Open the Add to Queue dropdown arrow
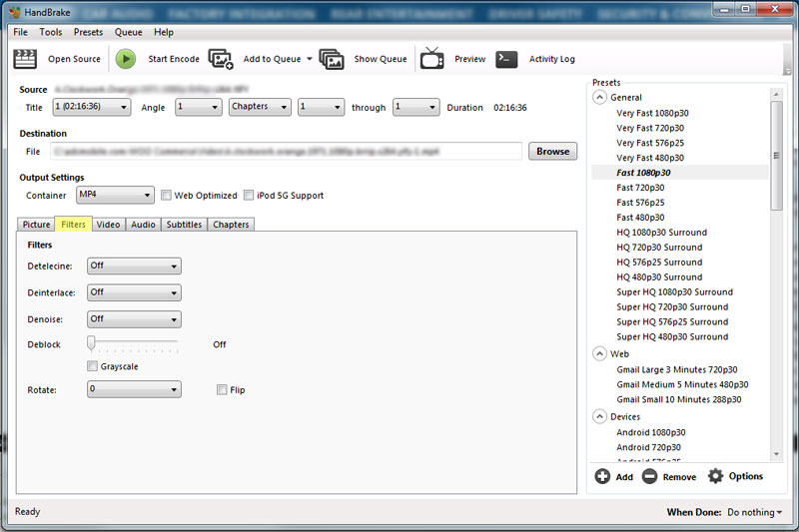799x532 pixels. (x=310, y=59)
